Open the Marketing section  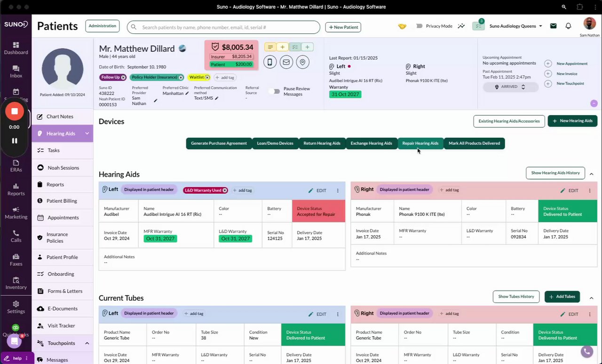pos(16,213)
